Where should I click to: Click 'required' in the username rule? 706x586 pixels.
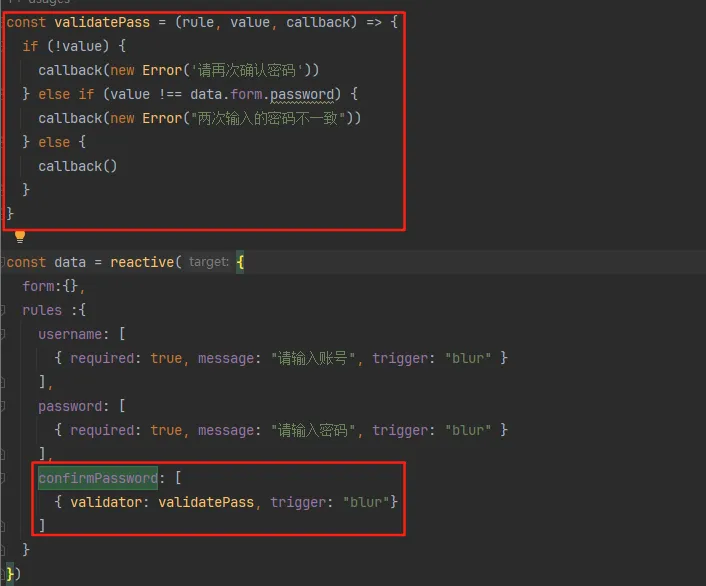point(102,358)
